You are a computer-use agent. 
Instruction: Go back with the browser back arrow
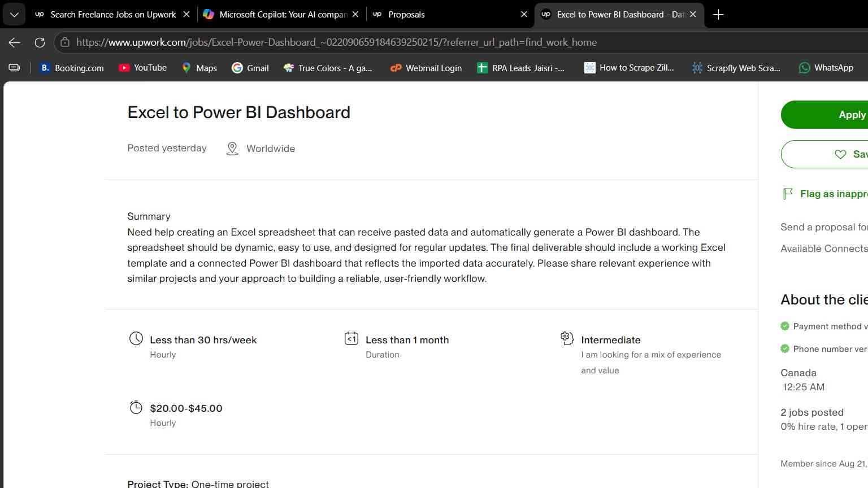point(15,42)
